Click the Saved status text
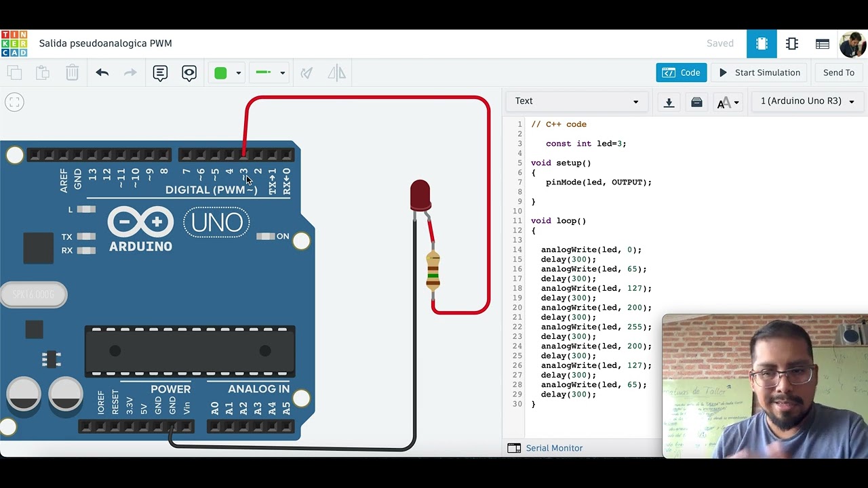 pyautogui.click(x=720, y=43)
